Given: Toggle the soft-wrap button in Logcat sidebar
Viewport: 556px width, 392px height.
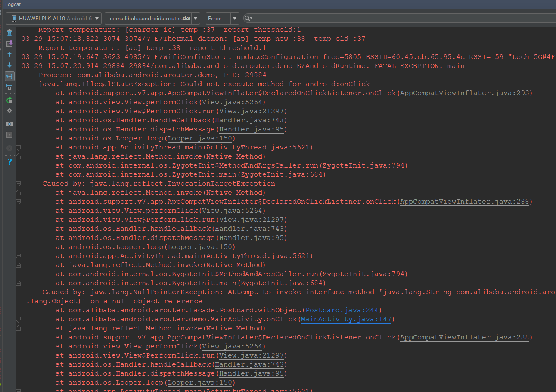Looking at the screenshot, I should click(x=9, y=76).
